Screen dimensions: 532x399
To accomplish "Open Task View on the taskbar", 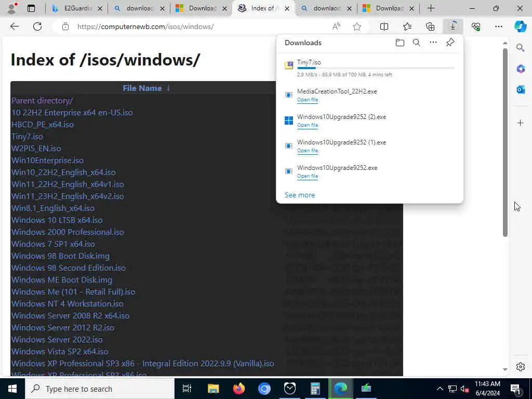I will pos(187,389).
